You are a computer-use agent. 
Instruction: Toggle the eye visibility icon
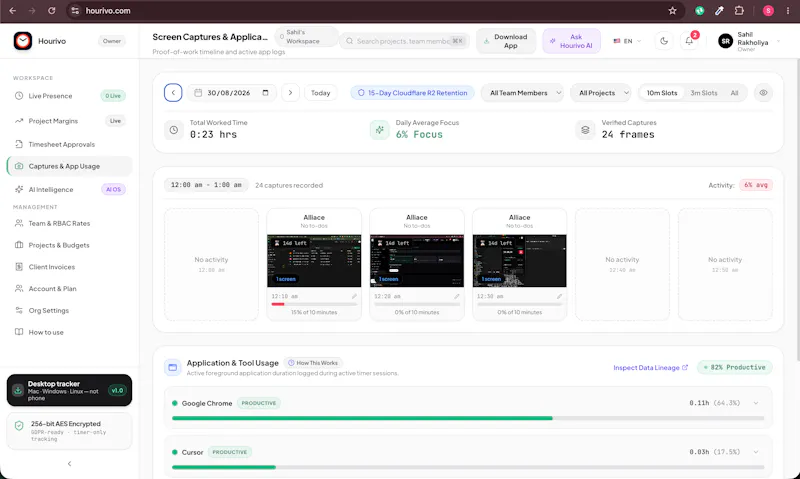click(763, 93)
